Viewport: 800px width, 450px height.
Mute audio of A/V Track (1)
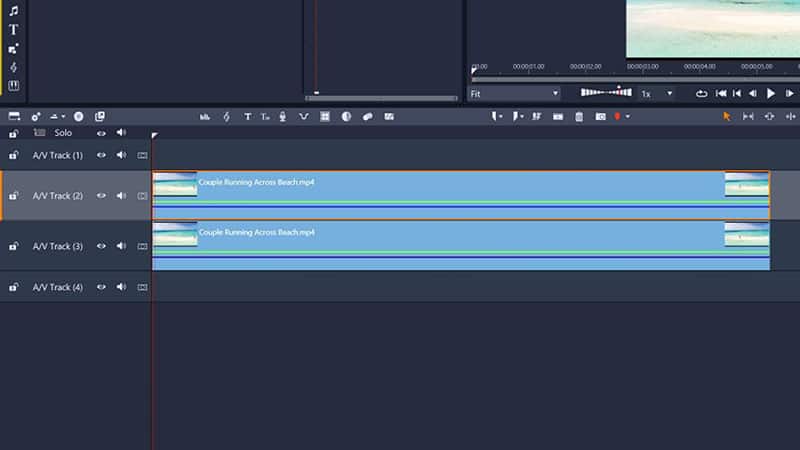pos(121,155)
